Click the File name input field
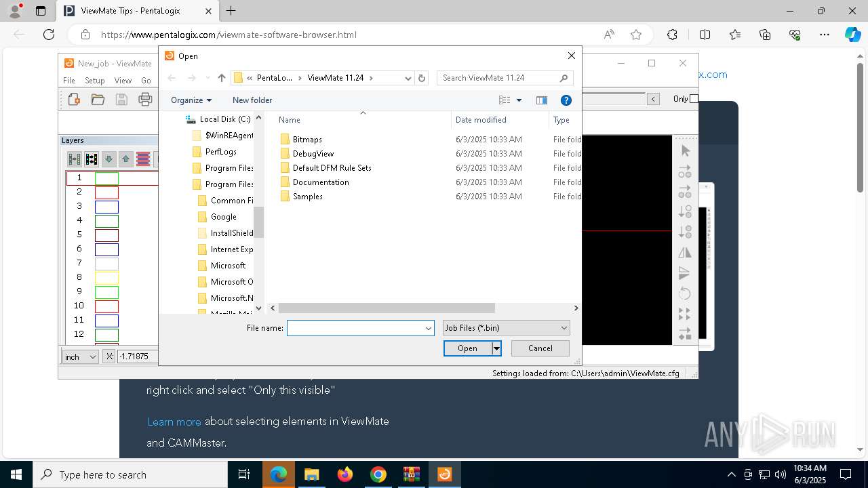 point(355,328)
